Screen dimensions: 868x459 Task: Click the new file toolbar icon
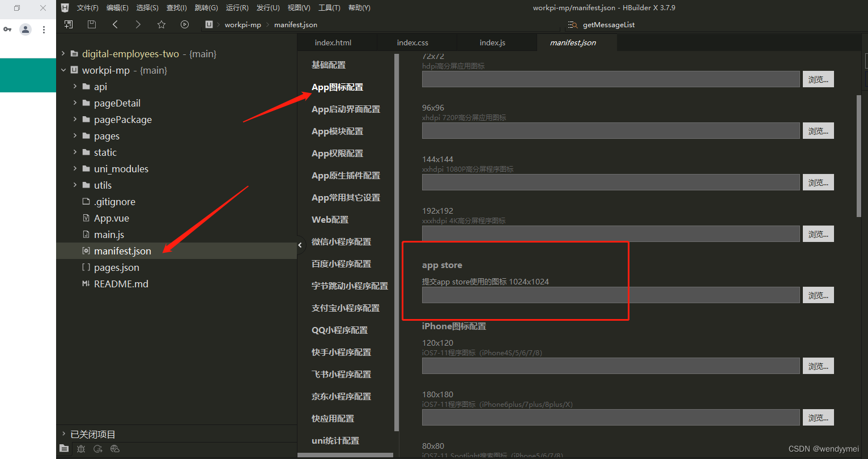tap(69, 24)
